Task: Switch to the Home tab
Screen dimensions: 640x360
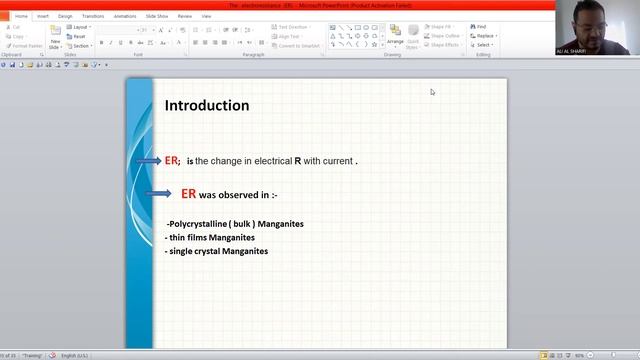Action: (21, 16)
